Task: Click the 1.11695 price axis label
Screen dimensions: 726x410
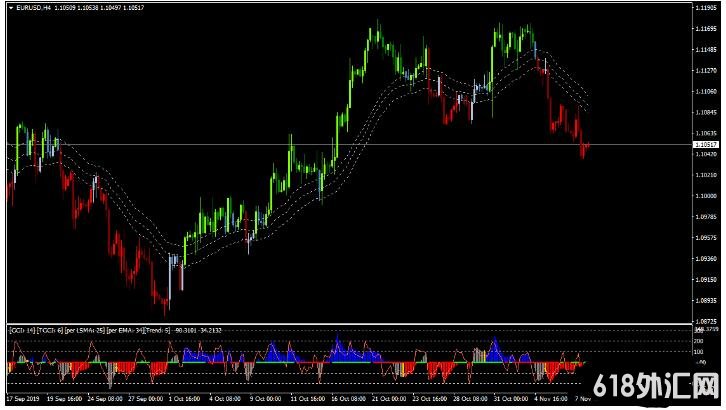Action: tap(706, 29)
